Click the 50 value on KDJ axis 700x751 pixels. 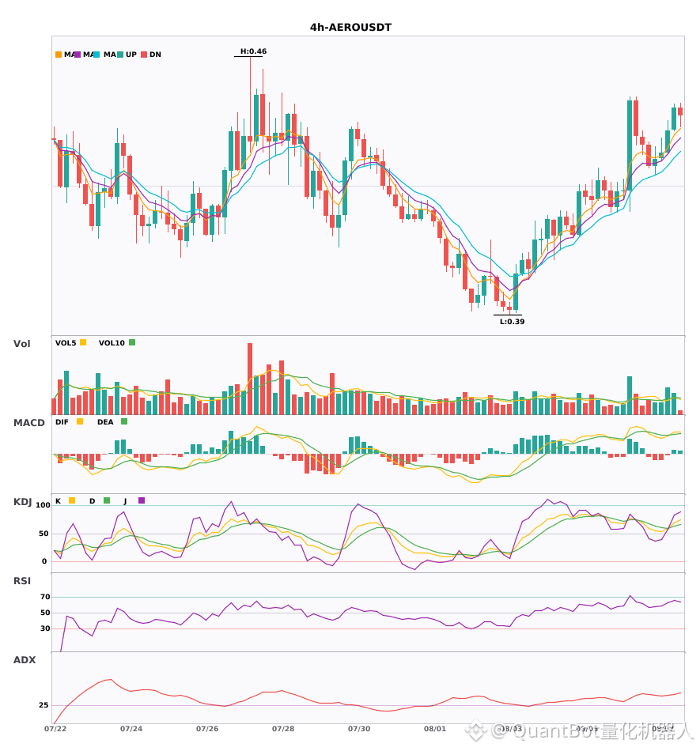tap(44, 534)
